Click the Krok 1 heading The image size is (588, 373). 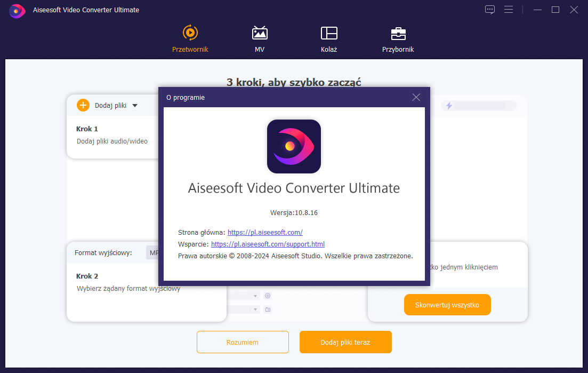pyautogui.click(x=87, y=129)
